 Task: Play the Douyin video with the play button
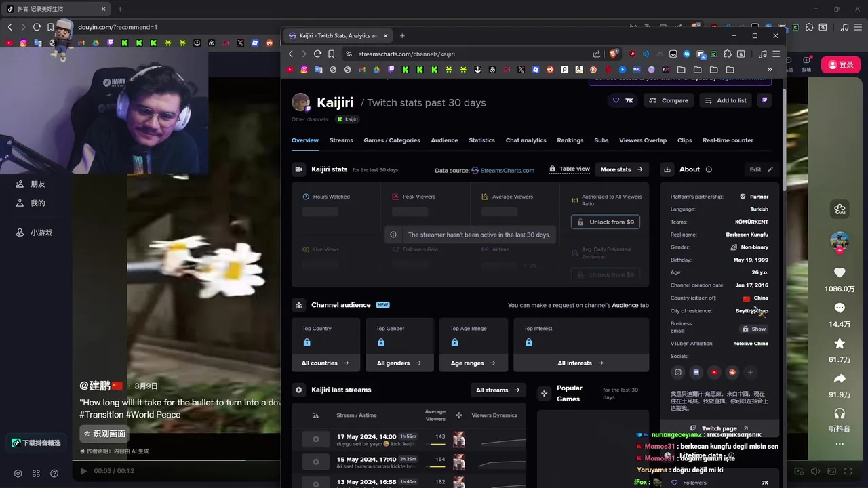83,471
